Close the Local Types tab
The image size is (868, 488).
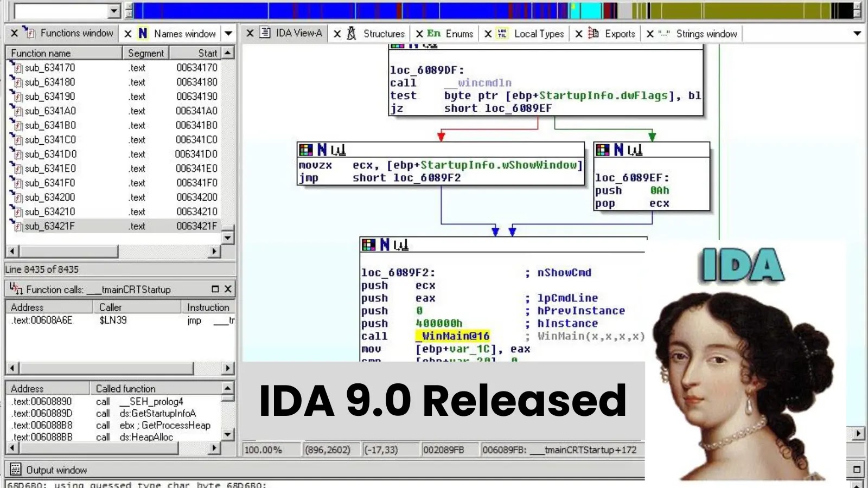pyautogui.click(x=488, y=34)
